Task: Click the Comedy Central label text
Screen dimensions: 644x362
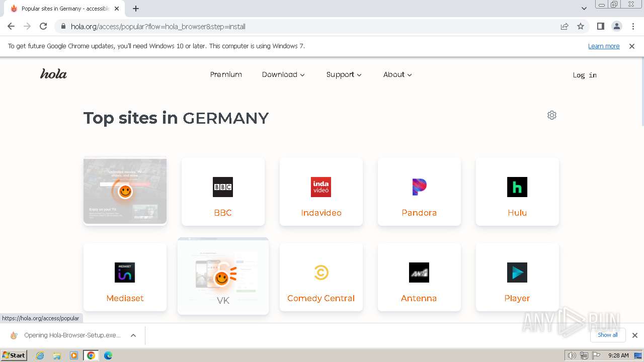Action: [321, 298]
